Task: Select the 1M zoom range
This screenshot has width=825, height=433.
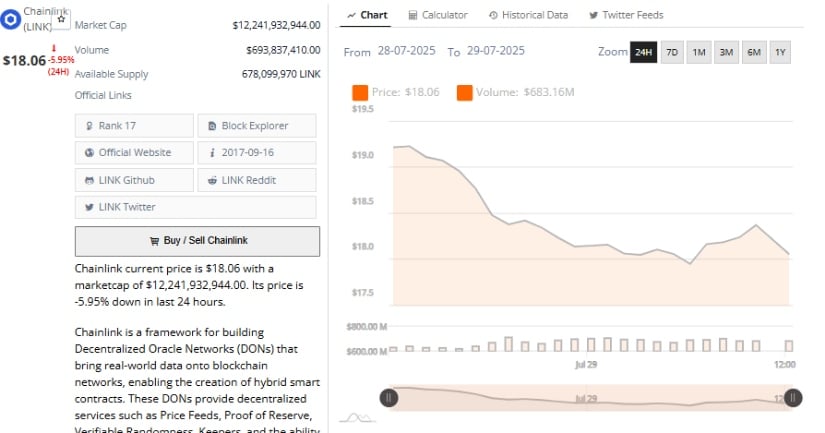Action: point(699,52)
